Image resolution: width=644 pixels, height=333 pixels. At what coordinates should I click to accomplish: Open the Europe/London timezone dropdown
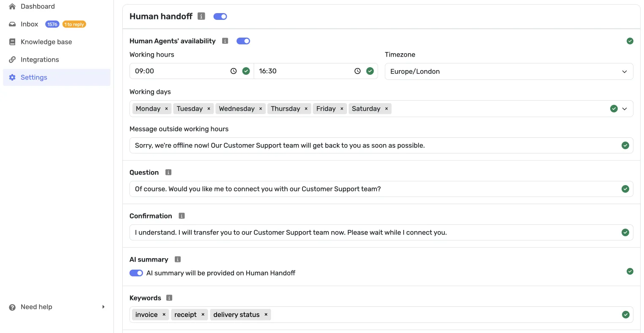pos(509,71)
